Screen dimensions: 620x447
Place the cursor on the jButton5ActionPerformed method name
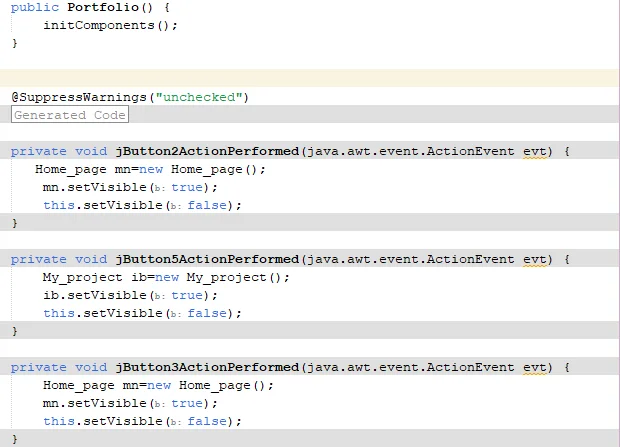pos(207,259)
